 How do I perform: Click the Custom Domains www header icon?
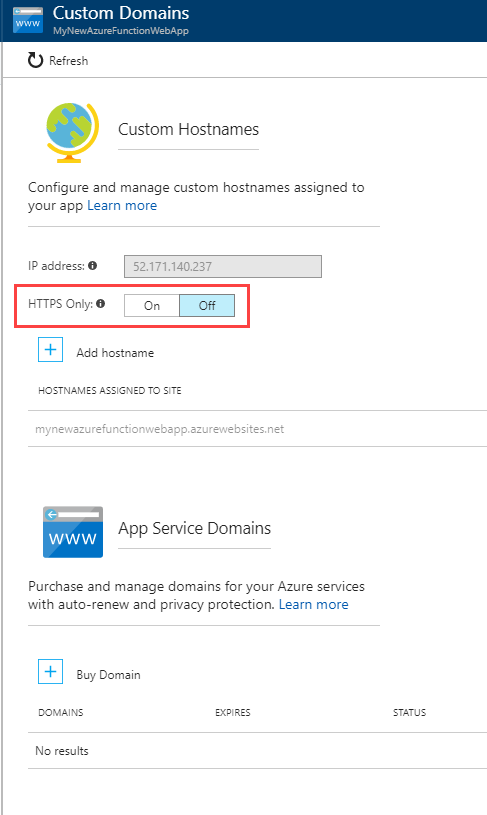tap(28, 20)
